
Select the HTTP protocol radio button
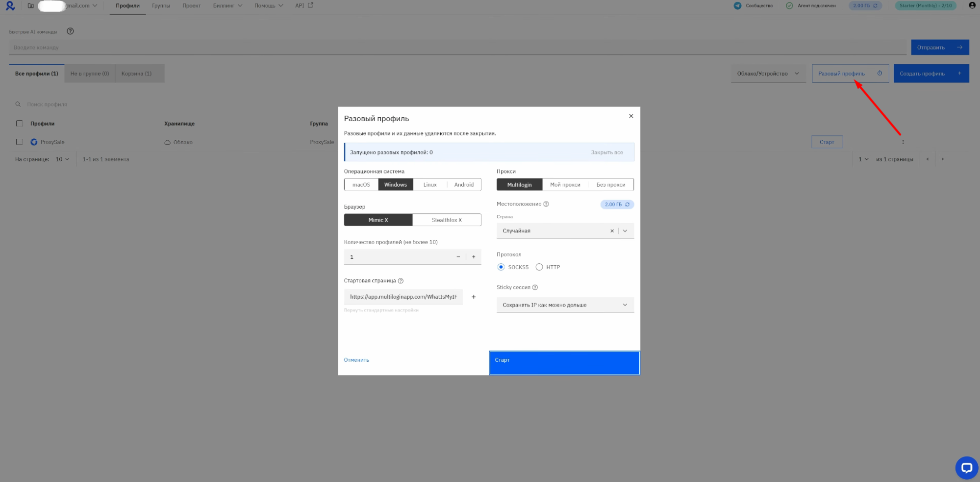539,267
